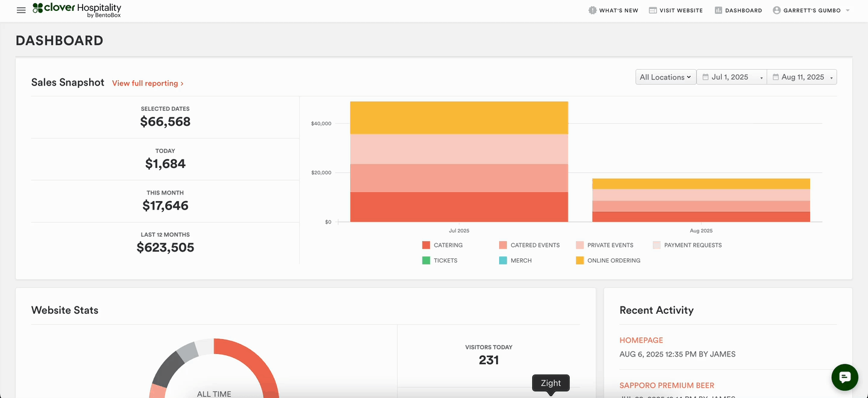This screenshot has width=868, height=398.
Task: Expand the account menu caret arrow
Action: tap(848, 11)
